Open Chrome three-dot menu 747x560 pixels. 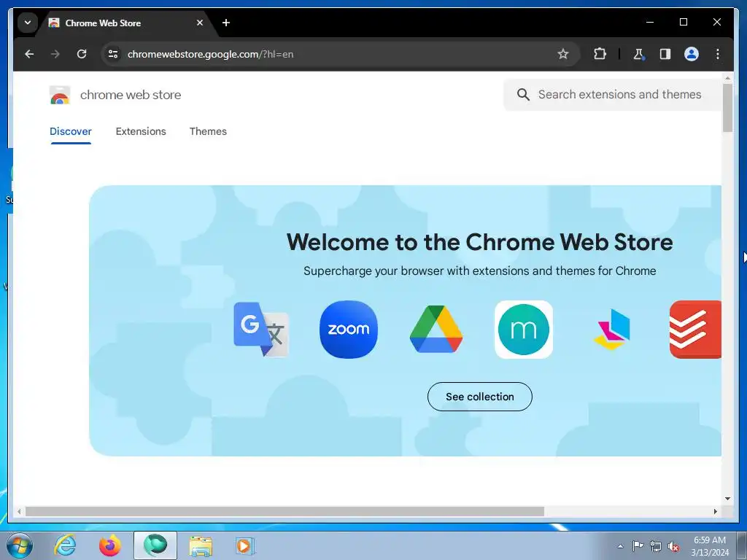point(718,54)
